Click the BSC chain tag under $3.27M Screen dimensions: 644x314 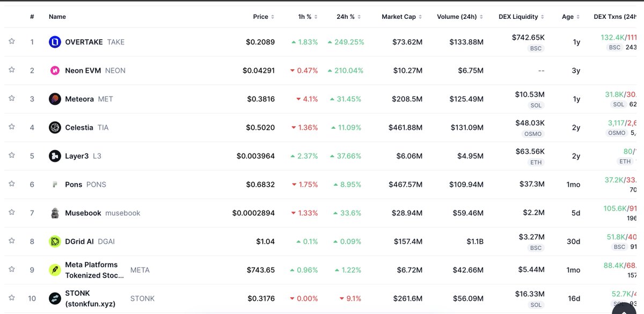click(536, 248)
